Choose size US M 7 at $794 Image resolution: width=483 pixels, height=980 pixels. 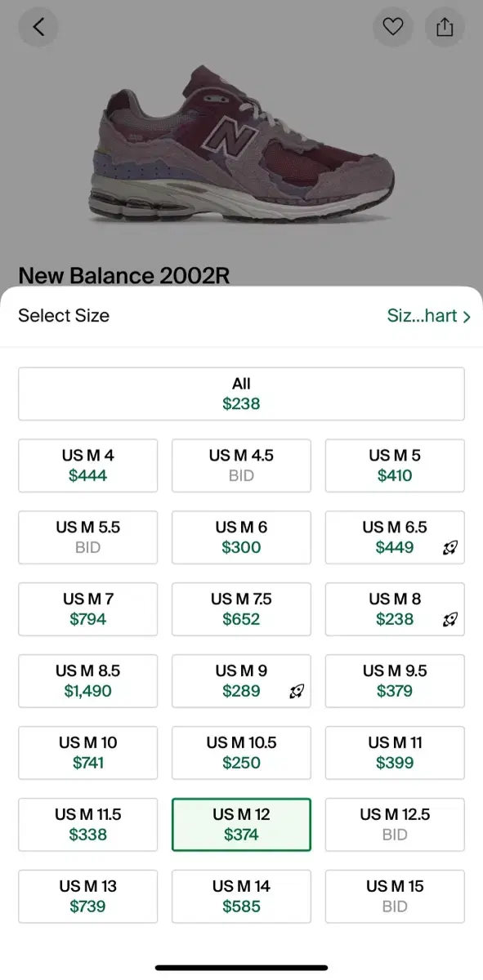(87, 609)
